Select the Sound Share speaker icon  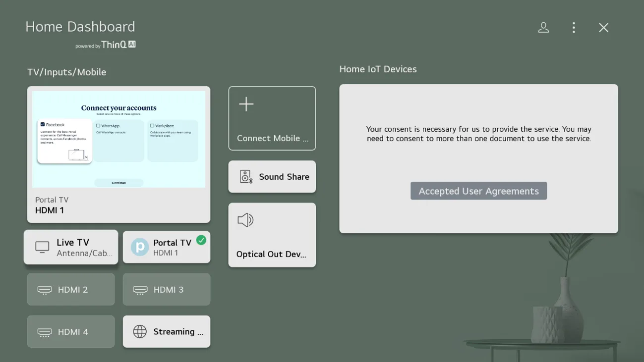246,177
